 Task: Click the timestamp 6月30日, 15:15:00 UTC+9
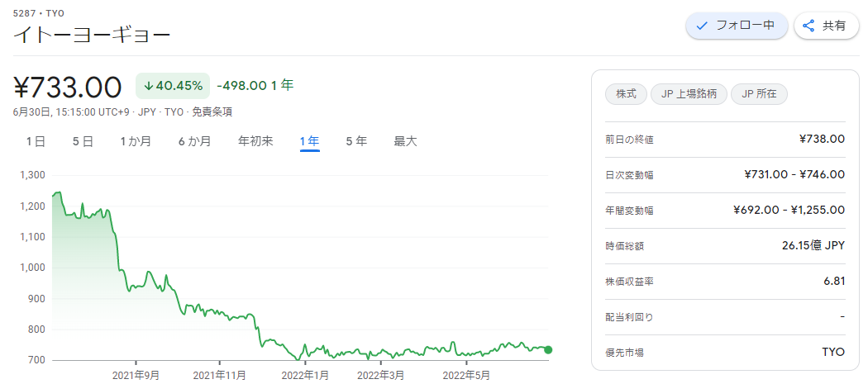[x=71, y=112]
